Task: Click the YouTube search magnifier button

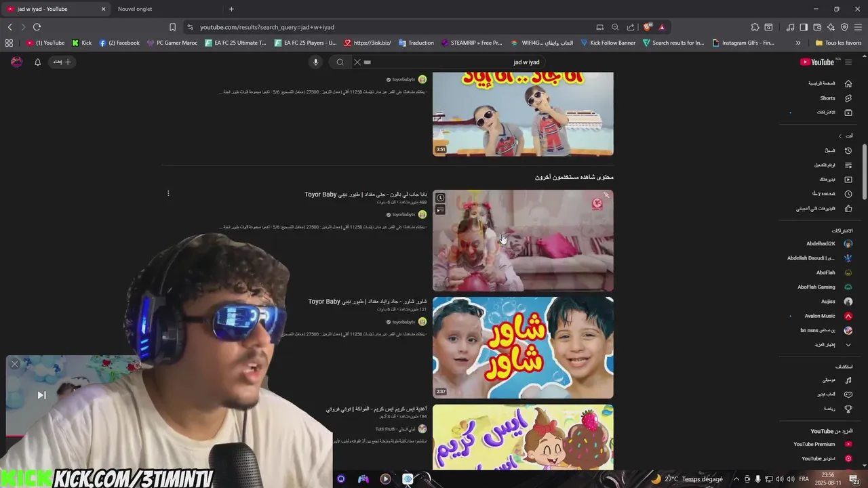Action: coord(340,62)
